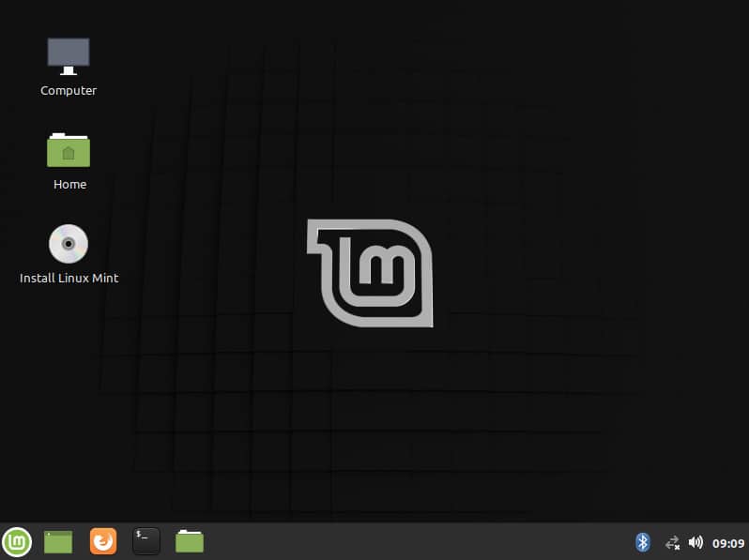The width and height of the screenshot is (749, 560).
Task: Open the Computer desktop icon
Action: coord(69,56)
